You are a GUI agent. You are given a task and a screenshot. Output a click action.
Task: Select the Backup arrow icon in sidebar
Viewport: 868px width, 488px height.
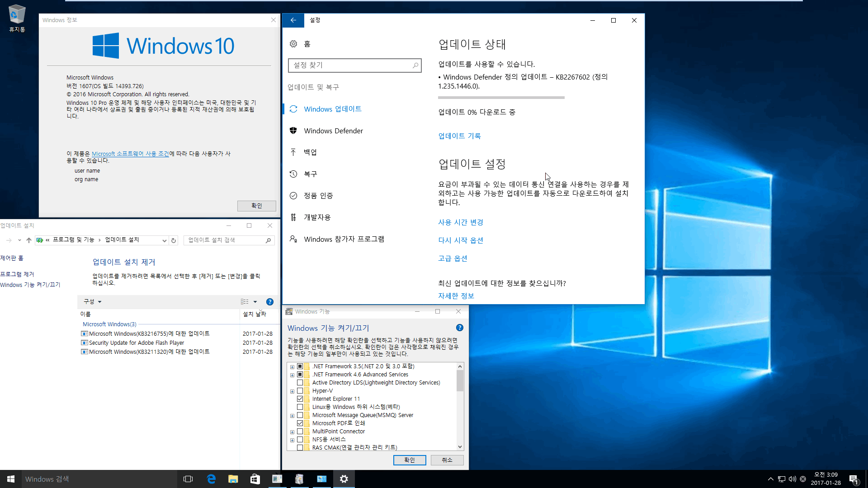point(293,152)
